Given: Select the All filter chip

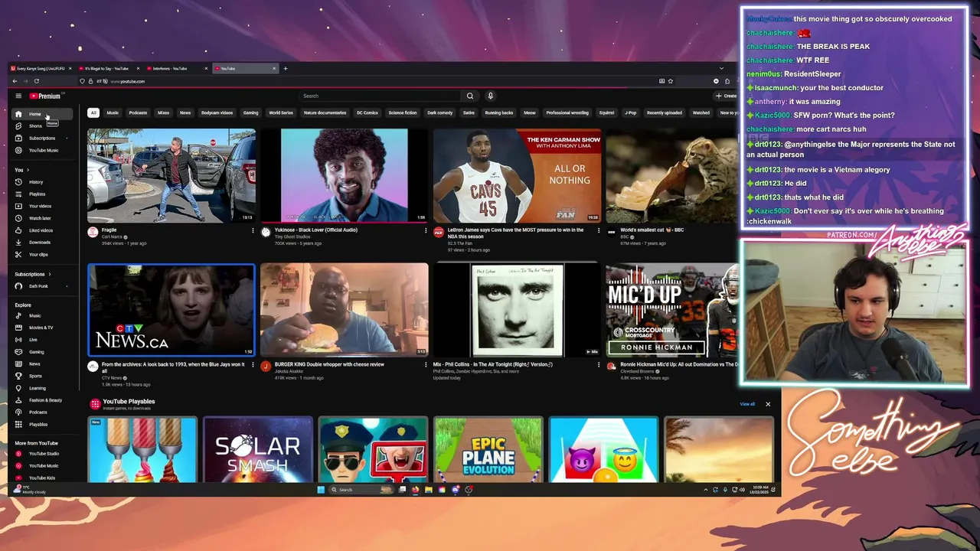Looking at the screenshot, I should click(93, 112).
